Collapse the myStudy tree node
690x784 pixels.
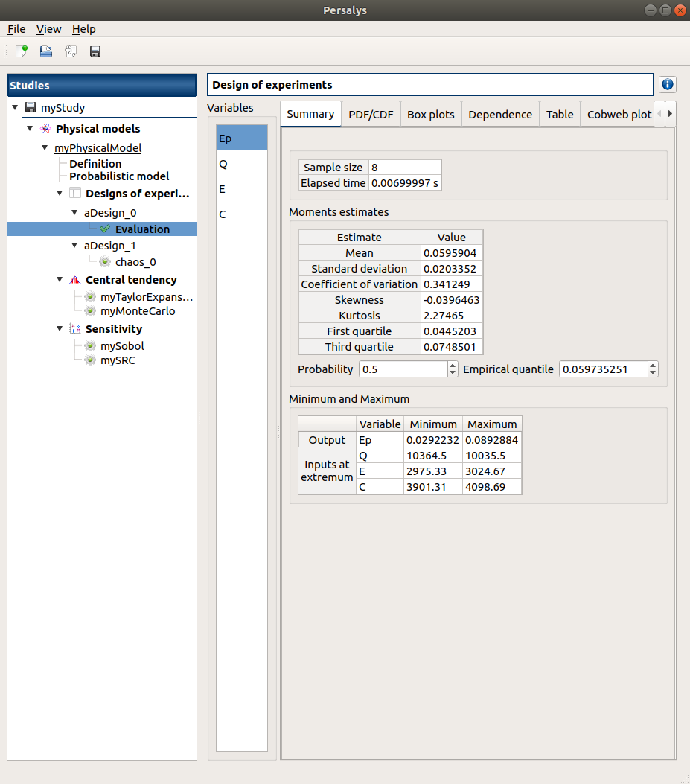15,108
